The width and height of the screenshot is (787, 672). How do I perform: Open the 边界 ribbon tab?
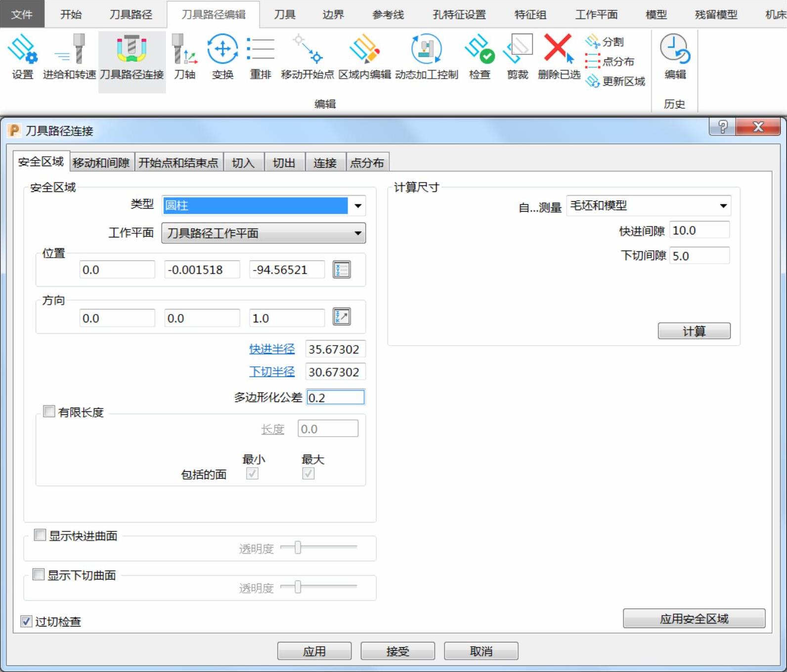(x=333, y=14)
